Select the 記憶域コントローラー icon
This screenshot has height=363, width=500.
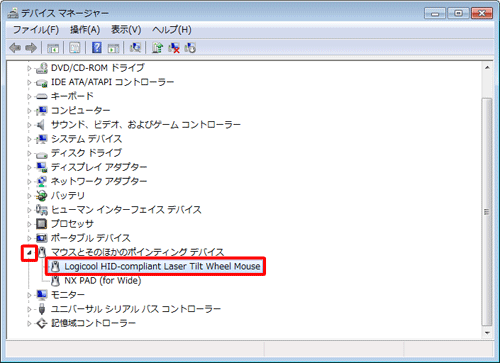(x=42, y=323)
